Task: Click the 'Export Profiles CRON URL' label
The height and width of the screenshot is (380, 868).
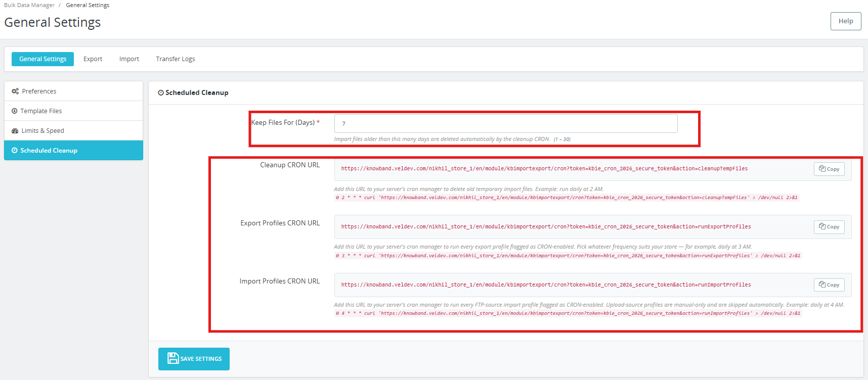Action: 280,223
